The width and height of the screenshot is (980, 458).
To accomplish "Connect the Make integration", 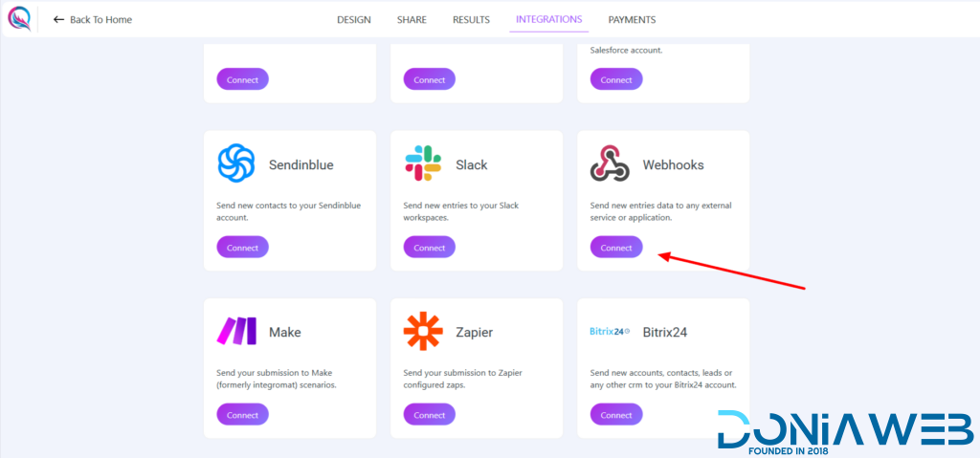I will tap(242, 414).
